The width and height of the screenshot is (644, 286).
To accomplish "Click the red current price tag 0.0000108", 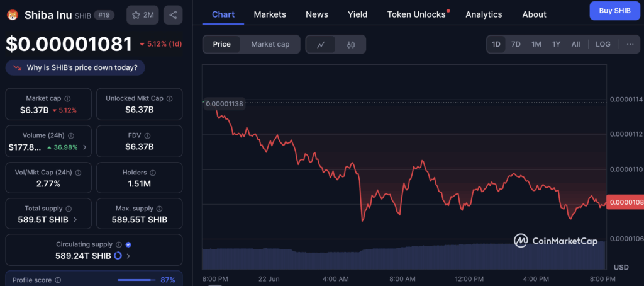I will pos(625,202).
